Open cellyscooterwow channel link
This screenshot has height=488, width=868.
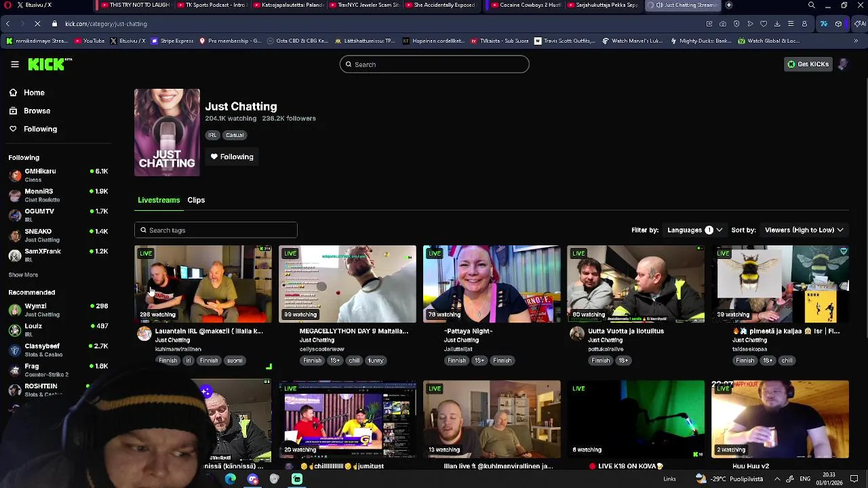coord(322,349)
